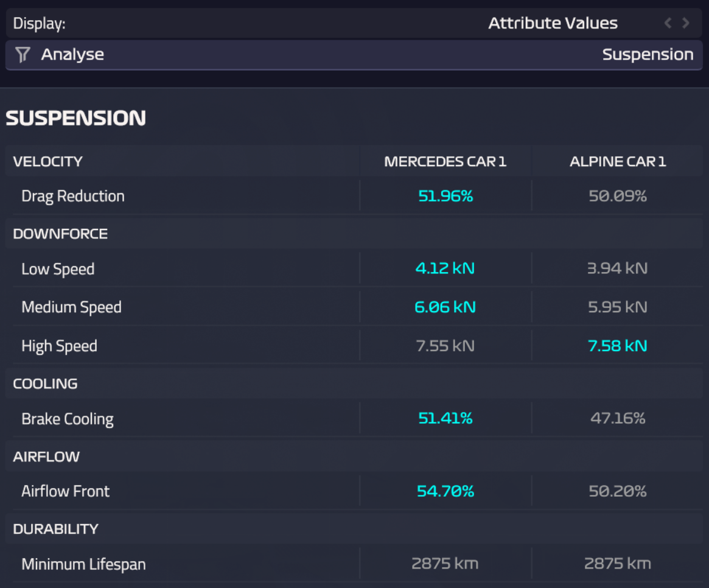Click the Brake Cooling row label
This screenshot has height=588, width=709.
pyautogui.click(x=68, y=419)
